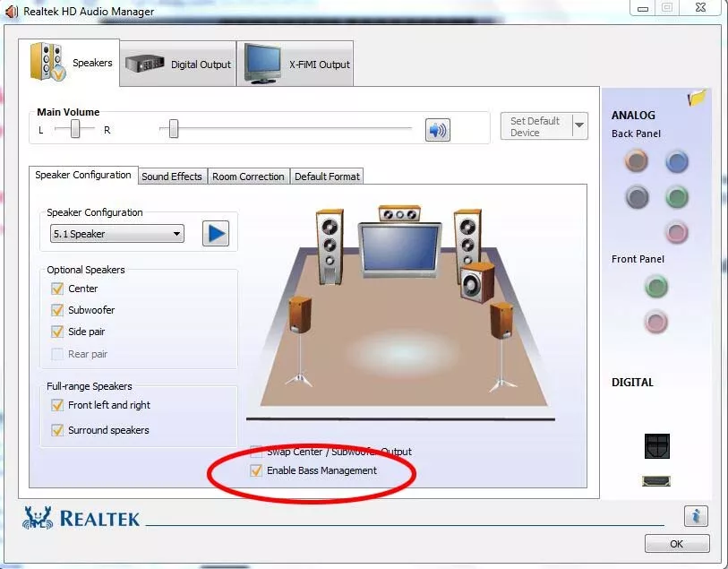Click the center speaker above TV
Image resolution: width=728 pixels, height=569 pixels.
[399, 213]
